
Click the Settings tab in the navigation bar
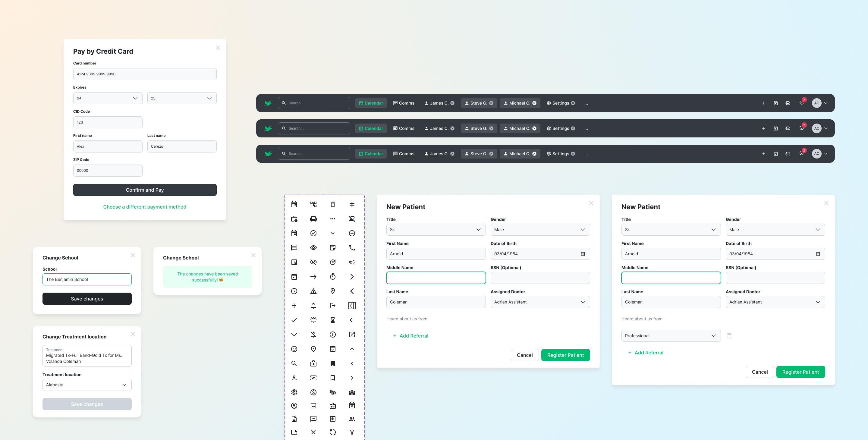(560, 103)
